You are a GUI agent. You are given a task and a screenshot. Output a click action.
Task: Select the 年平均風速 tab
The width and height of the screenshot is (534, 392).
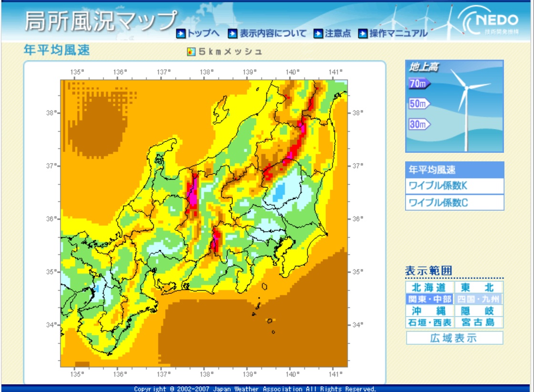tap(454, 170)
